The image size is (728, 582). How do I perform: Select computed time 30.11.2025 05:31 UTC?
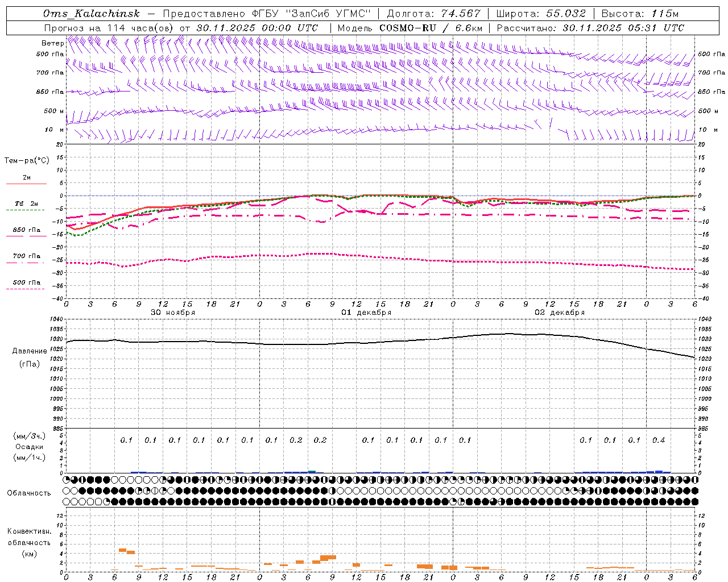point(623,28)
